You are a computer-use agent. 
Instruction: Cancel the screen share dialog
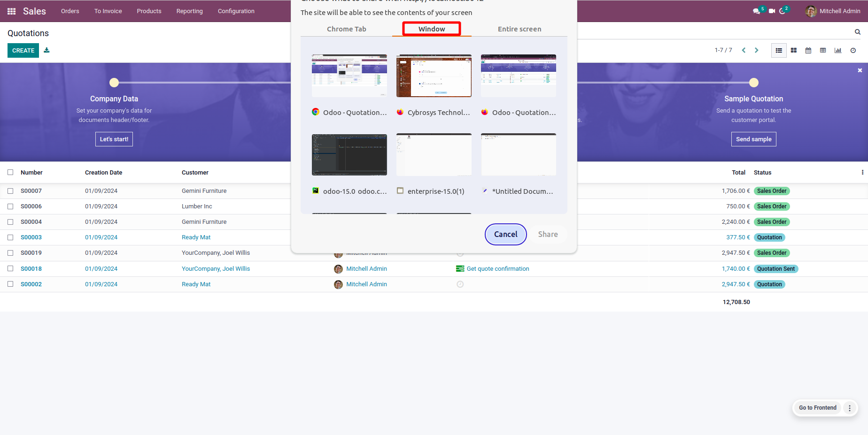point(506,234)
